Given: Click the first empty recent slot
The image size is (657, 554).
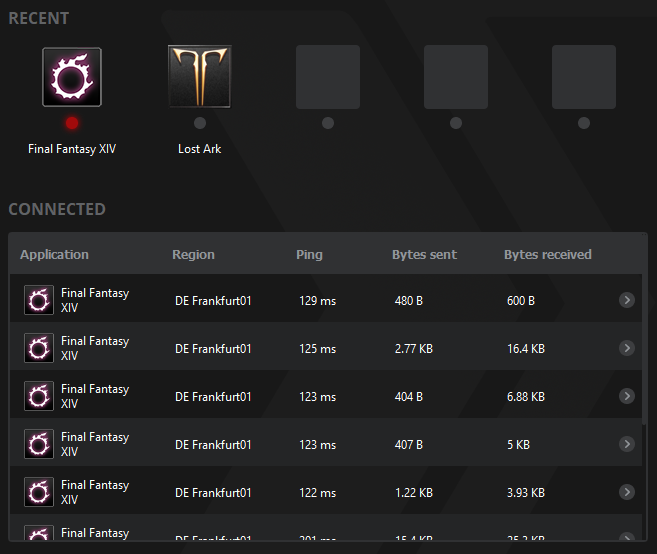Looking at the screenshot, I should coord(328,77).
